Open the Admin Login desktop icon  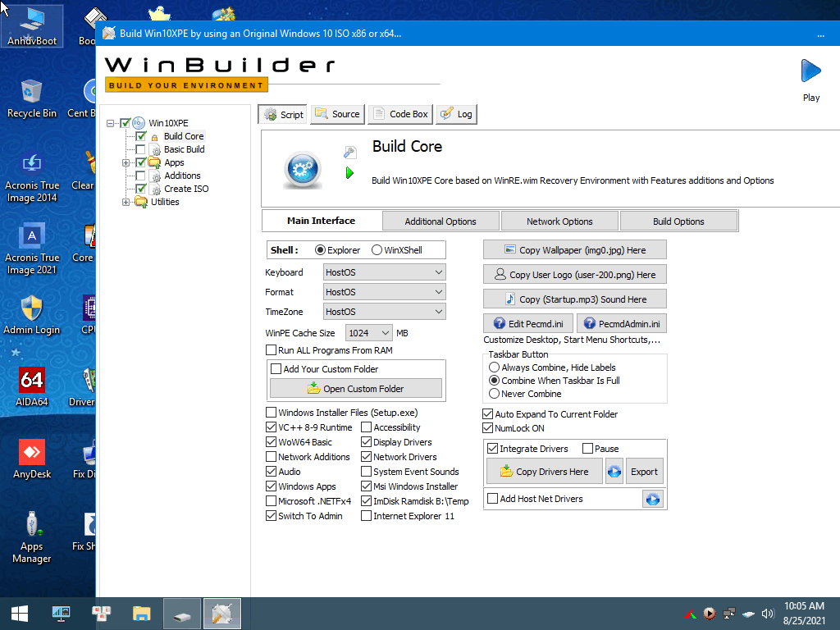(32, 315)
